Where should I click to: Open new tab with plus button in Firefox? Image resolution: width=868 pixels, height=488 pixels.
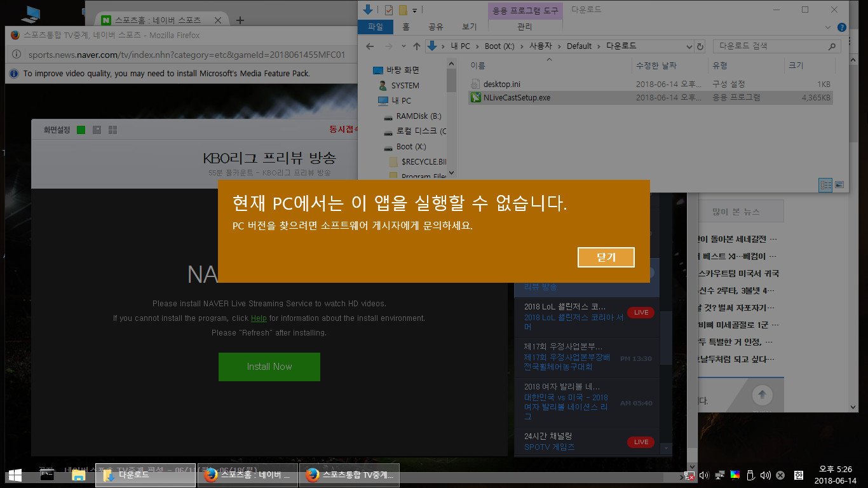click(x=240, y=20)
